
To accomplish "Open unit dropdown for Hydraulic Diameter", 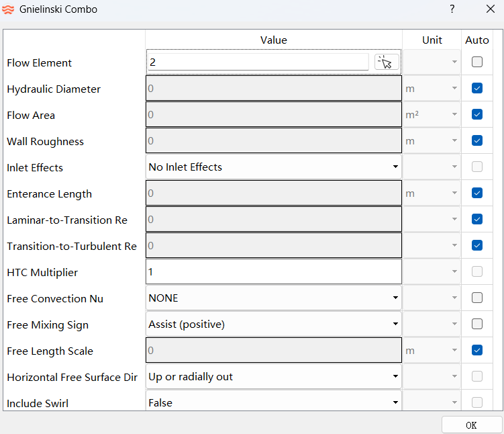I will [432, 89].
